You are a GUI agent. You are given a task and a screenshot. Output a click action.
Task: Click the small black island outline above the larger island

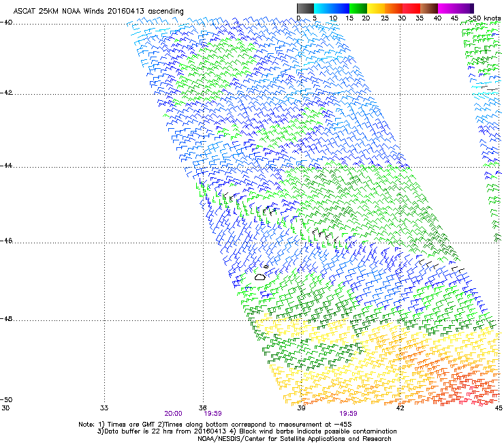[266, 266]
